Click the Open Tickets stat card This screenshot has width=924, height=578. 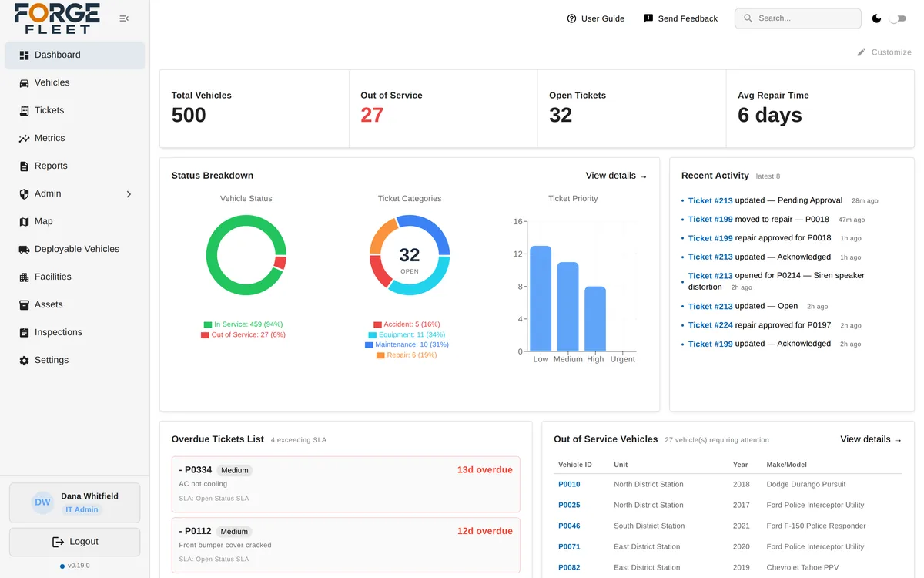point(631,109)
